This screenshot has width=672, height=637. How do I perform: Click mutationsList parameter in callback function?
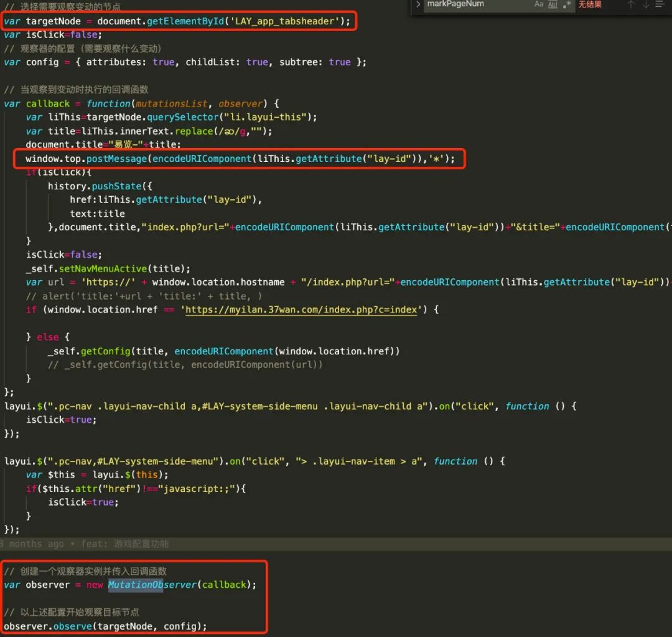pyautogui.click(x=172, y=104)
